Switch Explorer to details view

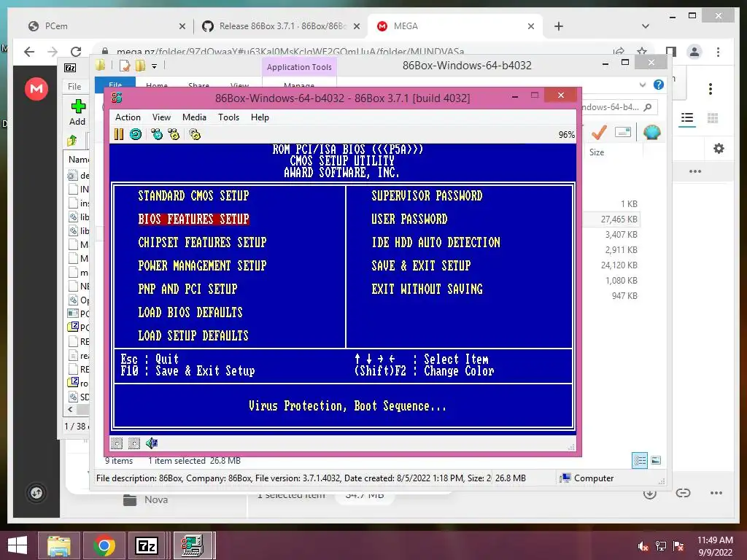tap(640, 461)
